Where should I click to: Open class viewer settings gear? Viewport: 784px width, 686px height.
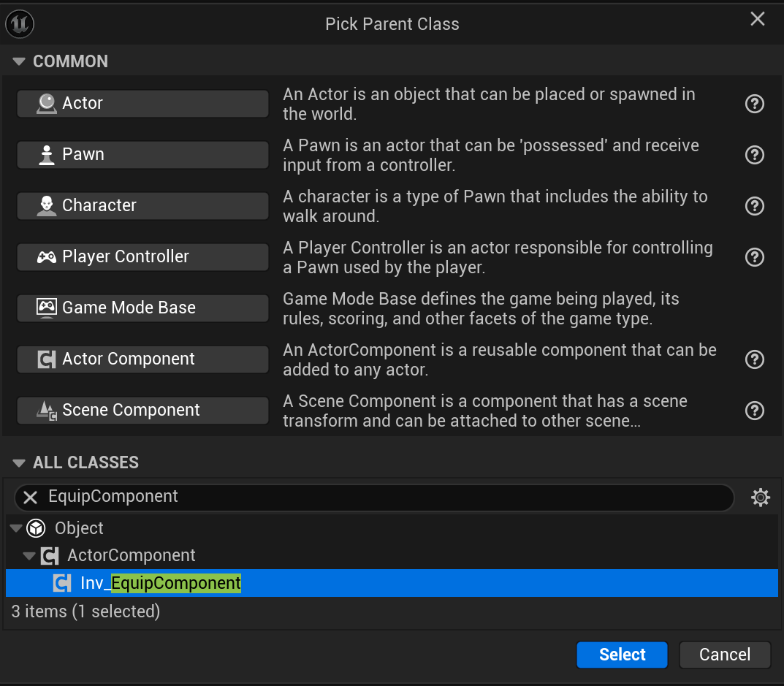click(761, 498)
